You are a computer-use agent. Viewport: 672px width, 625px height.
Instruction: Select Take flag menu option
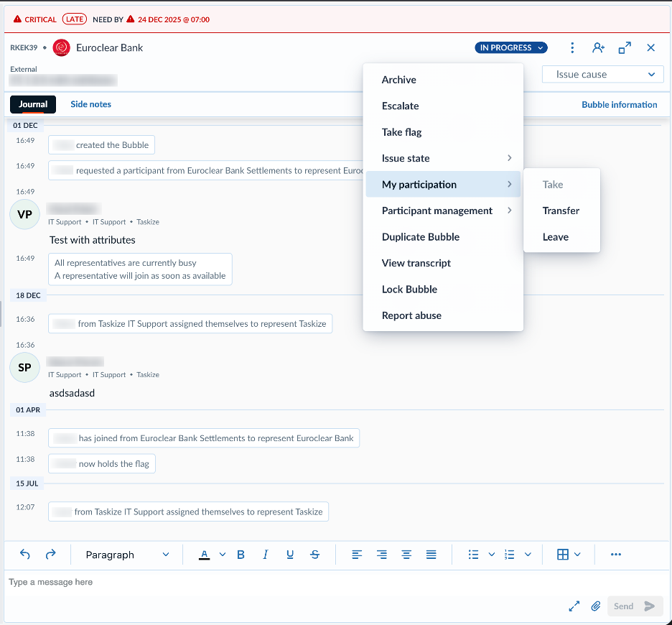point(443,132)
